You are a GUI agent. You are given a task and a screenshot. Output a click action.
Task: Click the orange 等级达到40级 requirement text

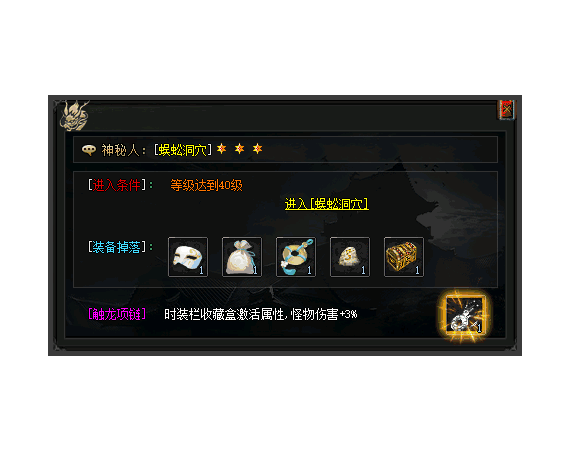point(206,186)
